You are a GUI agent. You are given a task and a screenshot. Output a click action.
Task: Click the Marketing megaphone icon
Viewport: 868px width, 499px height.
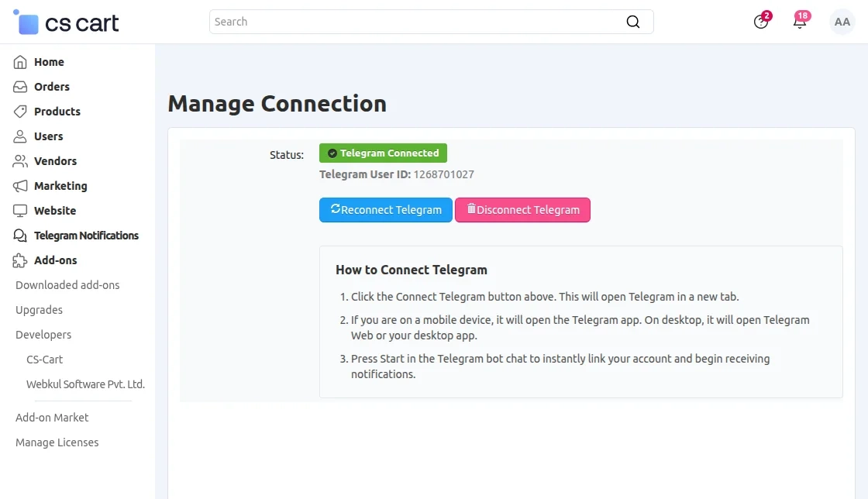tap(20, 186)
